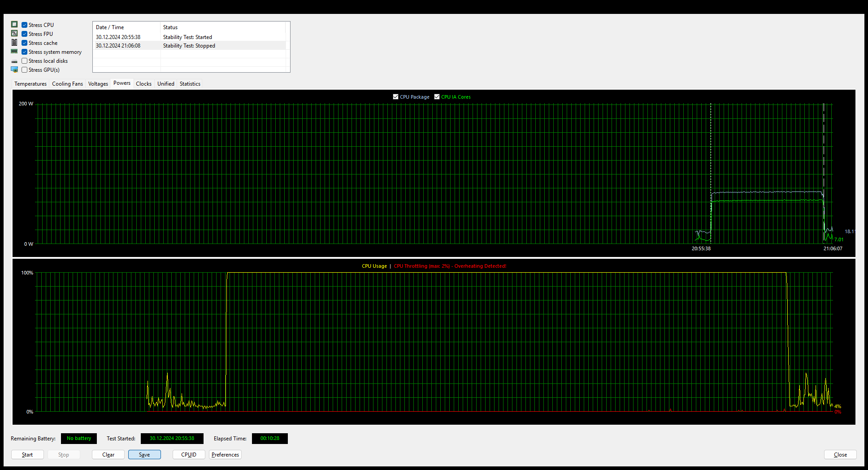Click the cache chip icon beside Stress cache
Screen dimensions: 868x470
click(x=14, y=43)
